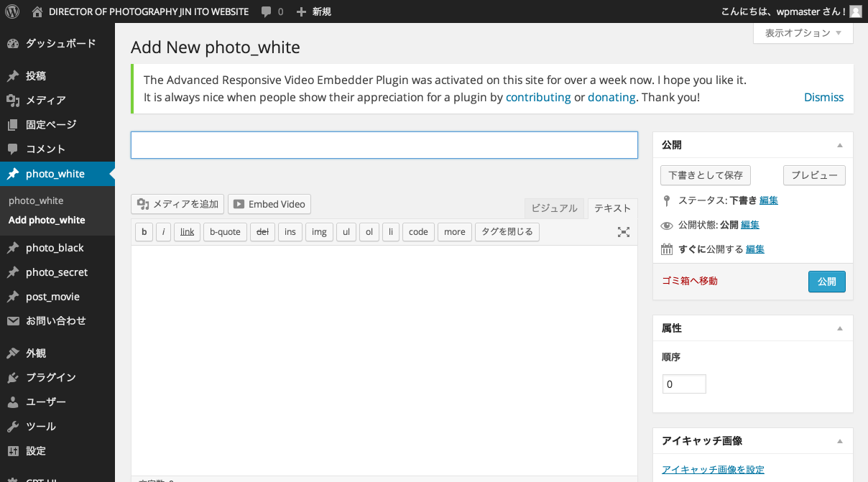Open the WordPress logo menu
Viewport: 868px width, 482px height.
coord(12,11)
